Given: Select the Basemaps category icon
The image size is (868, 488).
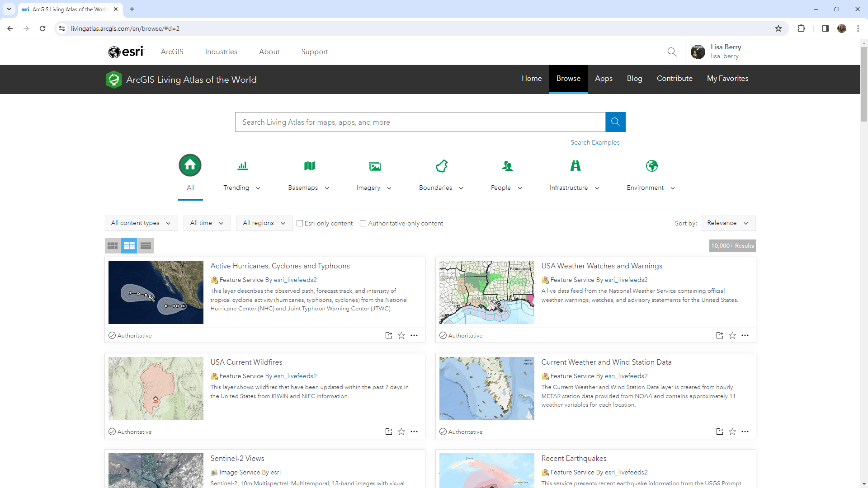Looking at the screenshot, I should 309,165.
